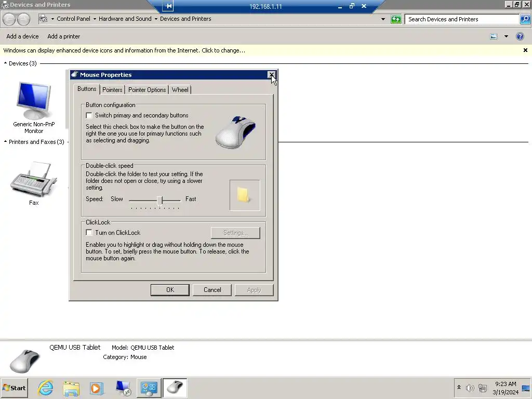Click the volume speaker tray icon

tap(470, 388)
